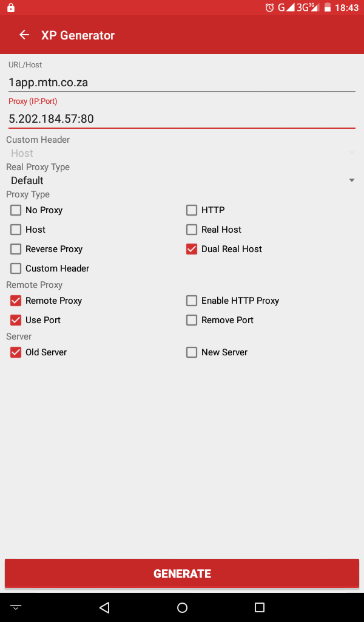Tap the Real Proxy Type dropdown arrow
This screenshot has height=622, width=364.
351,180
